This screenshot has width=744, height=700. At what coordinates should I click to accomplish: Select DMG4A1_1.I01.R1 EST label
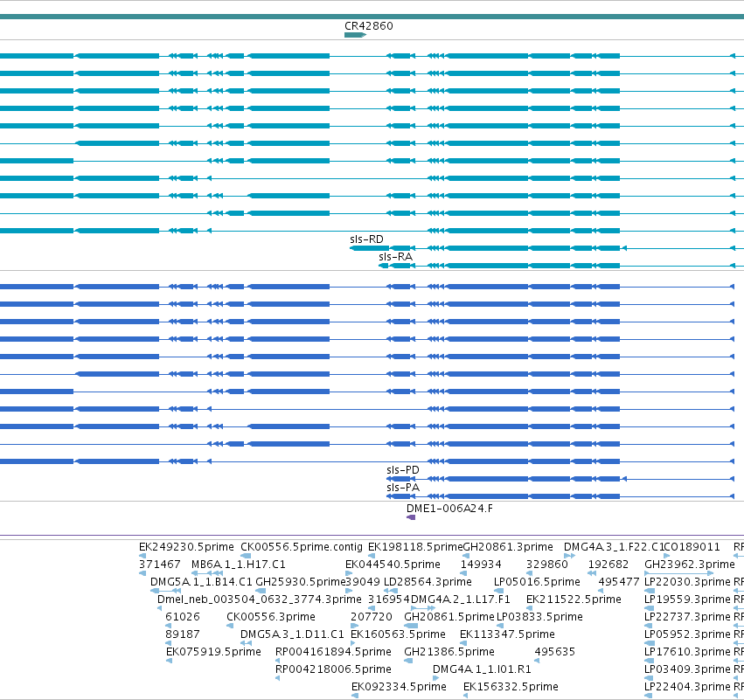click(x=482, y=669)
